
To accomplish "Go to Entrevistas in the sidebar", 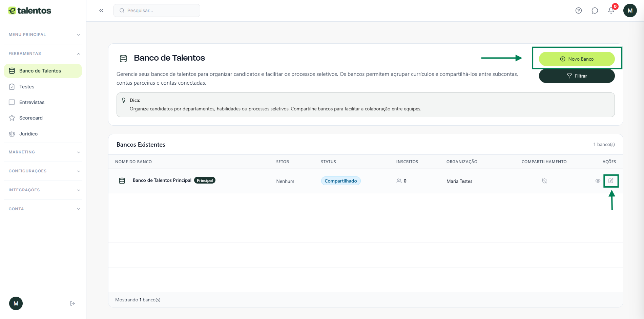I will click(x=32, y=102).
